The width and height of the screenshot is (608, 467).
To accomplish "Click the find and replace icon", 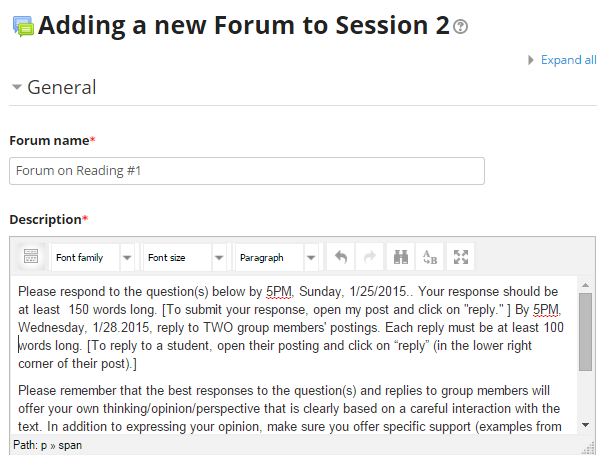I will pyautogui.click(x=430, y=257).
